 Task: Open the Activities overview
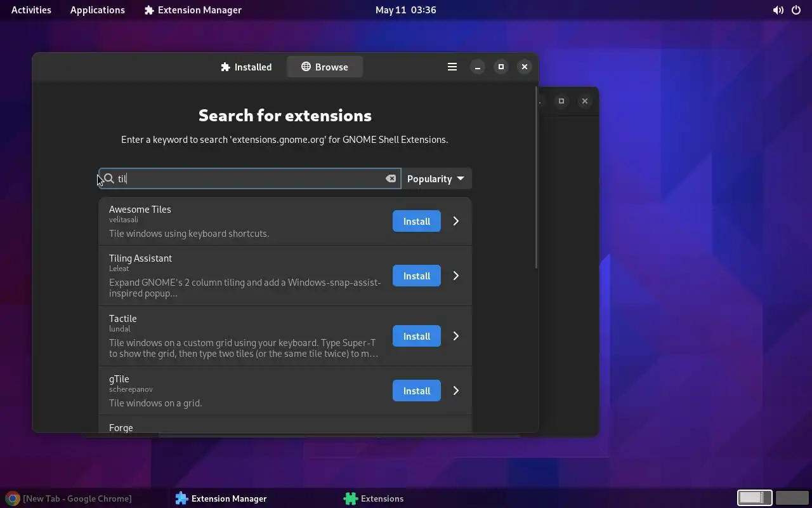tap(31, 10)
